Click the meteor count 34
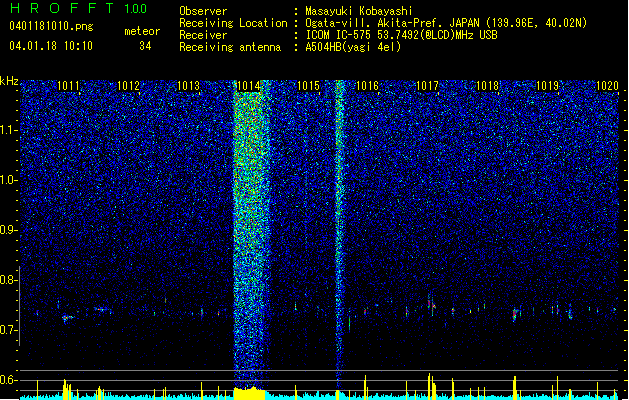 coord(145,46)
